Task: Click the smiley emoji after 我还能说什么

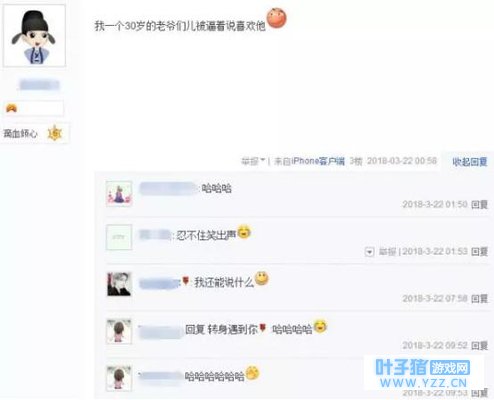Action: coord(261,279)
